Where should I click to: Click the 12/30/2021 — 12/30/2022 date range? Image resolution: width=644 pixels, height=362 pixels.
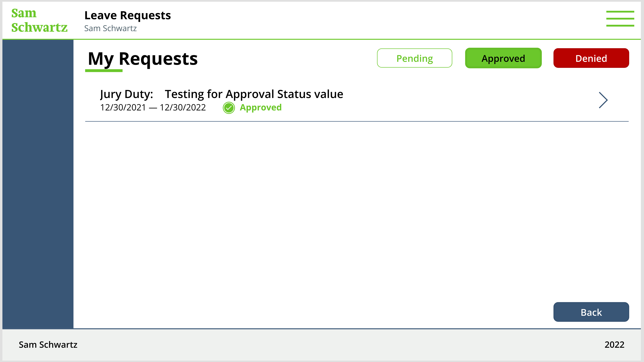153,108
